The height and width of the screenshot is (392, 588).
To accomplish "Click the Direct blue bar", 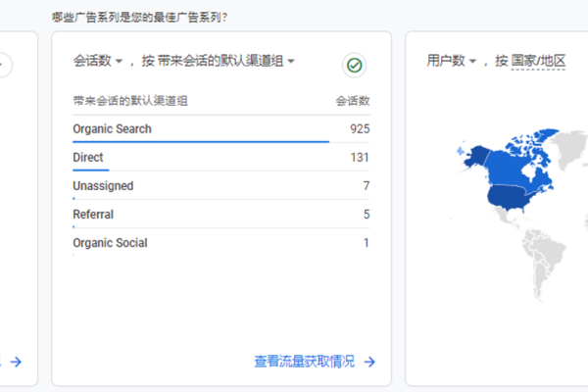I will pos(91,171).
